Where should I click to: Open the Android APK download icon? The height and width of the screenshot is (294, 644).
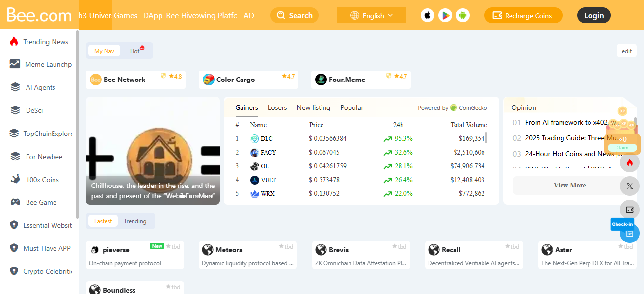[x=463, y=15]
